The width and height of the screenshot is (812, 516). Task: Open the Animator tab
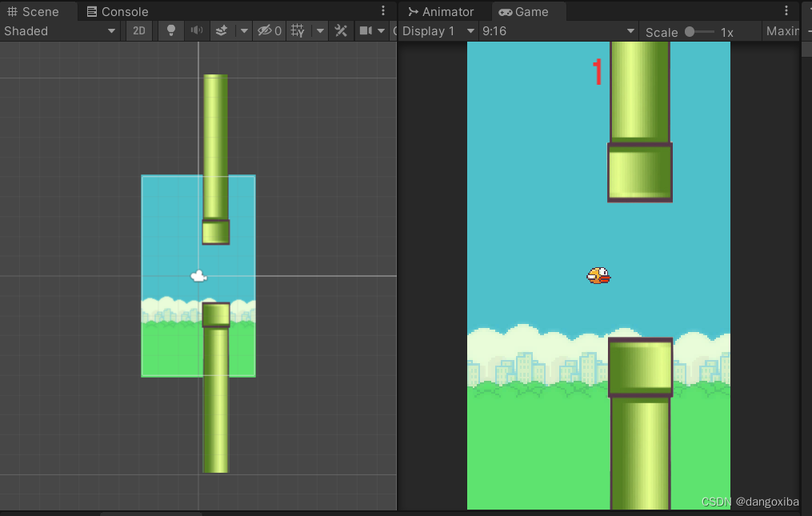coord(441,11)
